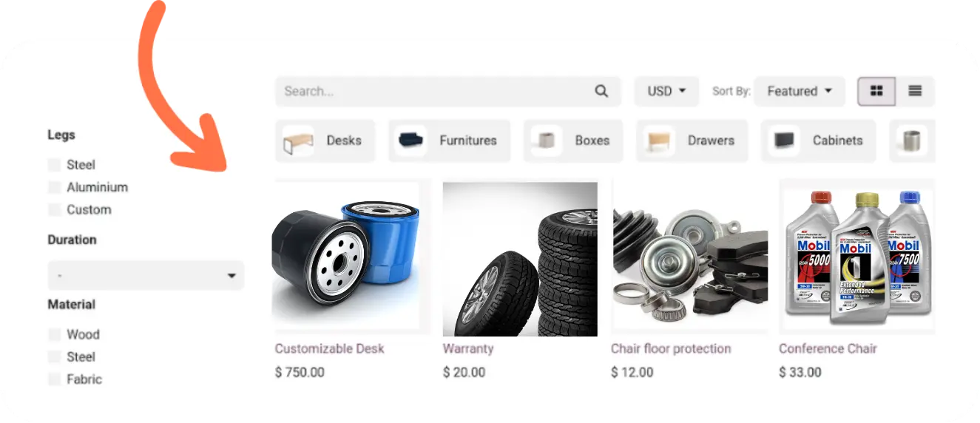Viewport: 980px width, 423px height.
Task: Open the Conference Chair product link
Action: [x=828, y=348]
